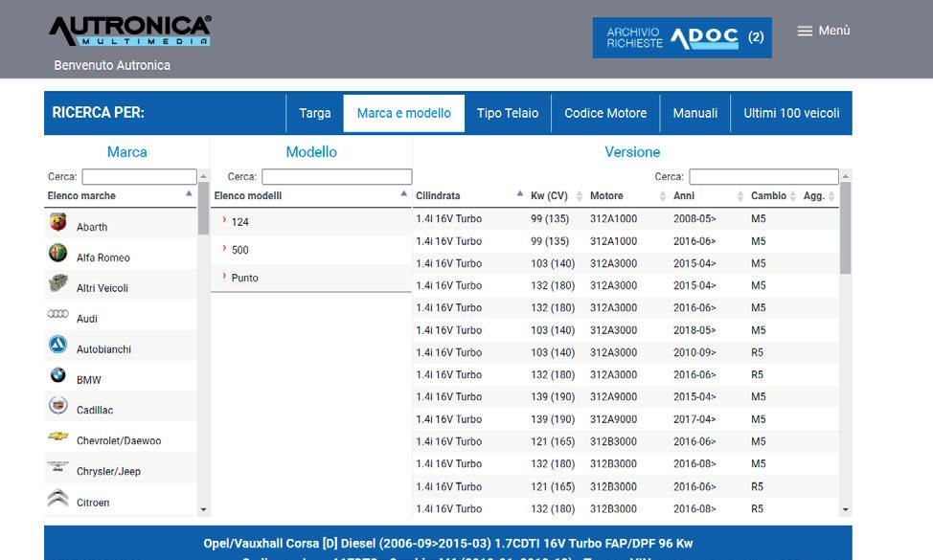Image resolution: width=933 pixels, height=560 pixels.
Task: Click the Alfa Romeo logo icon
Action: coord(57,253)
